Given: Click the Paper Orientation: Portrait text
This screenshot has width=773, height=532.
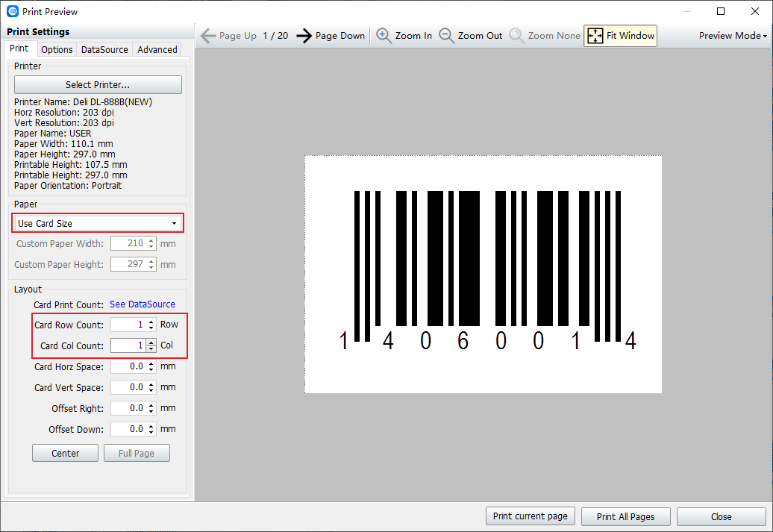Looking at the screenshot, I should [x=68, y=185].
